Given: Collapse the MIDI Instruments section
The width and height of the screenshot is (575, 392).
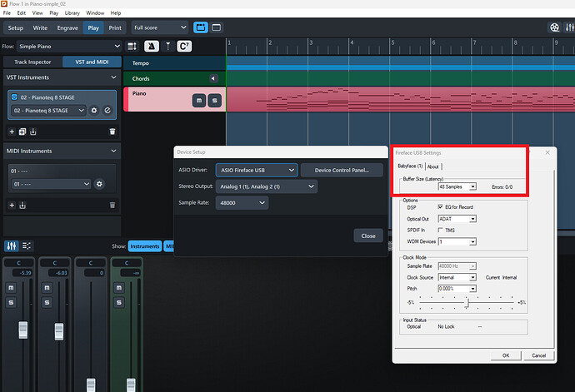Looking at the screenshot, I should tap(113, 151).
